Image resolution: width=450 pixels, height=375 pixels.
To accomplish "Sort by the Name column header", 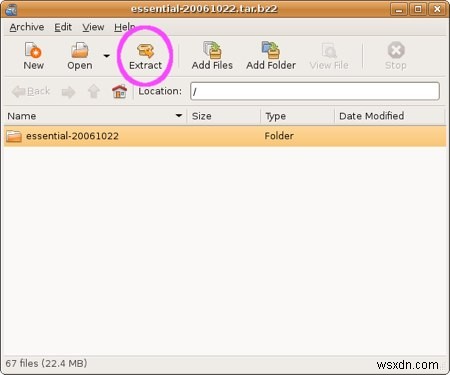I will [x=95, y=116].
